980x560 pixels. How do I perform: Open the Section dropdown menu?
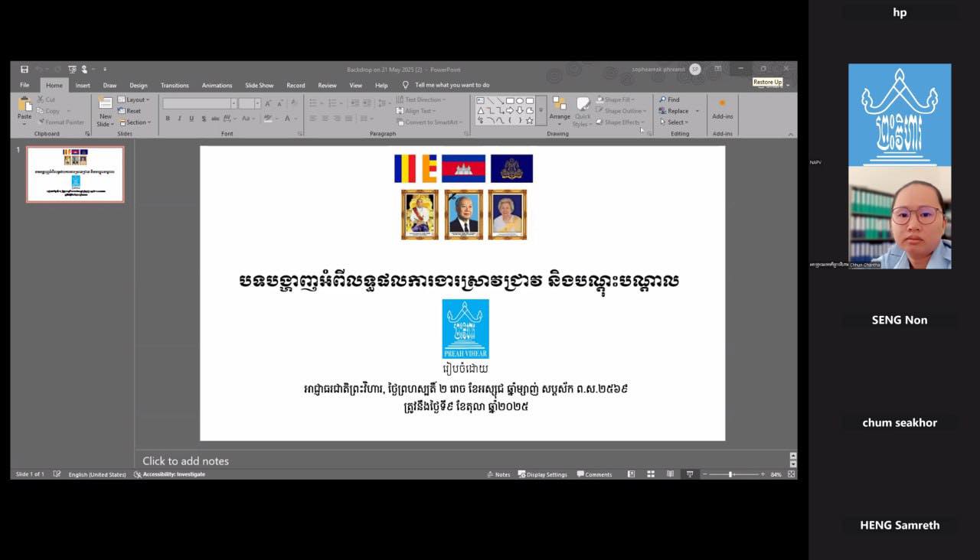(x=135, y=122)
